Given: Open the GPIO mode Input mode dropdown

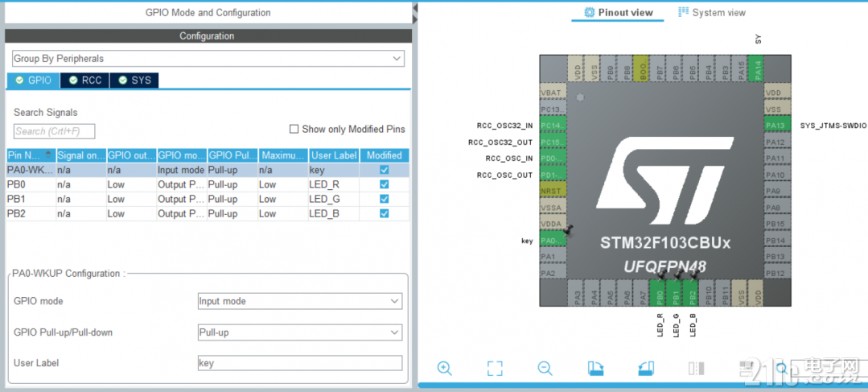Looking at the screenshot, I should pos(300,301).
